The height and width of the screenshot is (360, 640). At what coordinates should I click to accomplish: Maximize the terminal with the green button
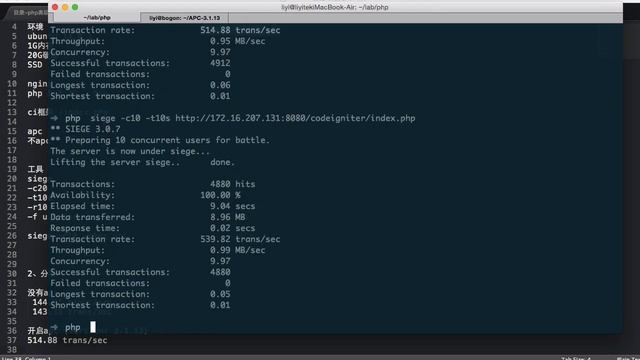coord(75,7)
